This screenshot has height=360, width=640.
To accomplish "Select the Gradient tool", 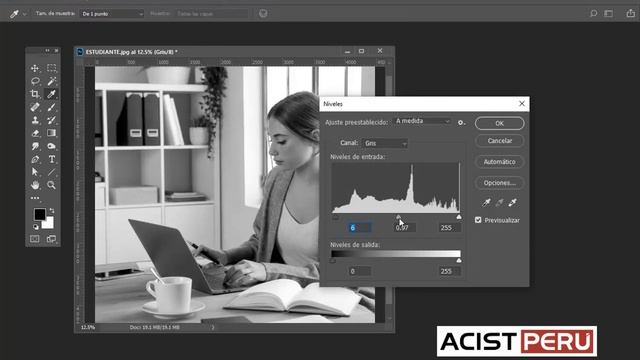I will point(51,133).
